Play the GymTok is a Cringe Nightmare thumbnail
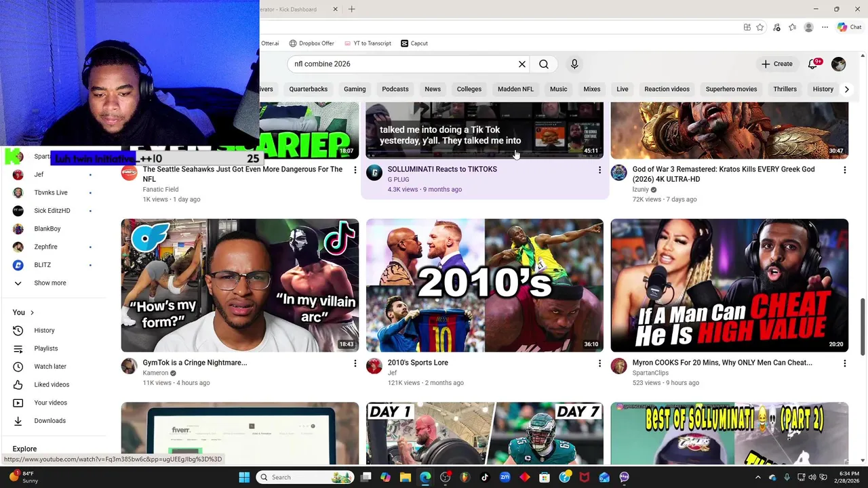Image resolution: width=868 pixels, height=488 pixels. click(x=240, y=285)
